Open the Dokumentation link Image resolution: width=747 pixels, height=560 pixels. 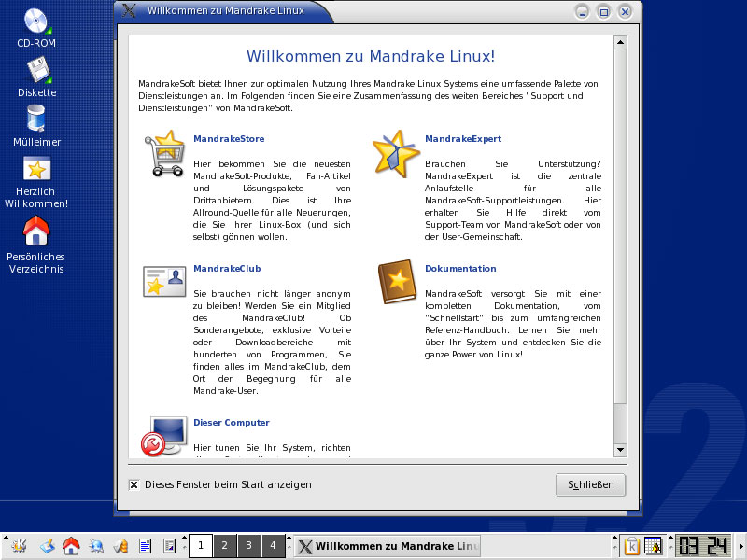(x=460, y=269)
